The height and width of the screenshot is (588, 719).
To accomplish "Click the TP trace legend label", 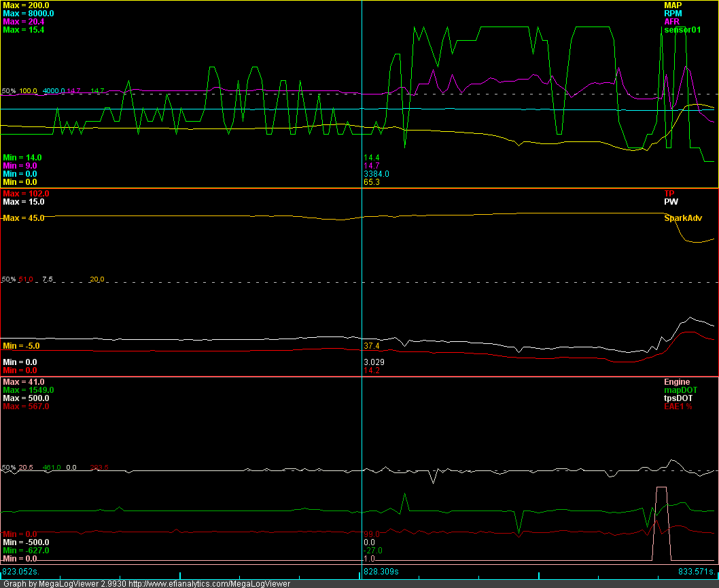I will (669, 194).
